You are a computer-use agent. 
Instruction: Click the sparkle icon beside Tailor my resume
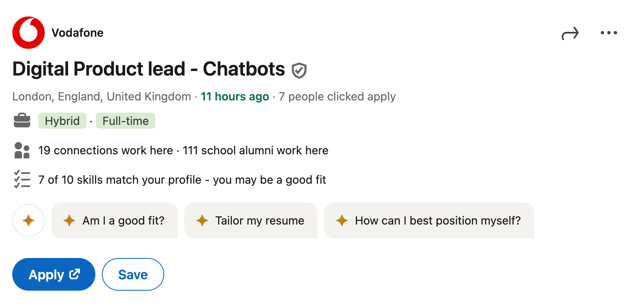click(x=201, y=220)
